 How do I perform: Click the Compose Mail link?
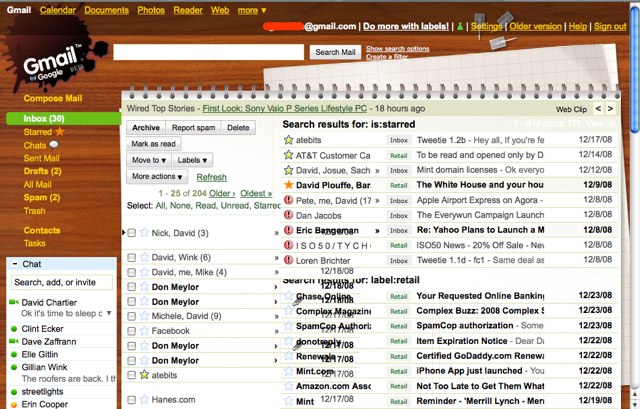coord(53,98)
